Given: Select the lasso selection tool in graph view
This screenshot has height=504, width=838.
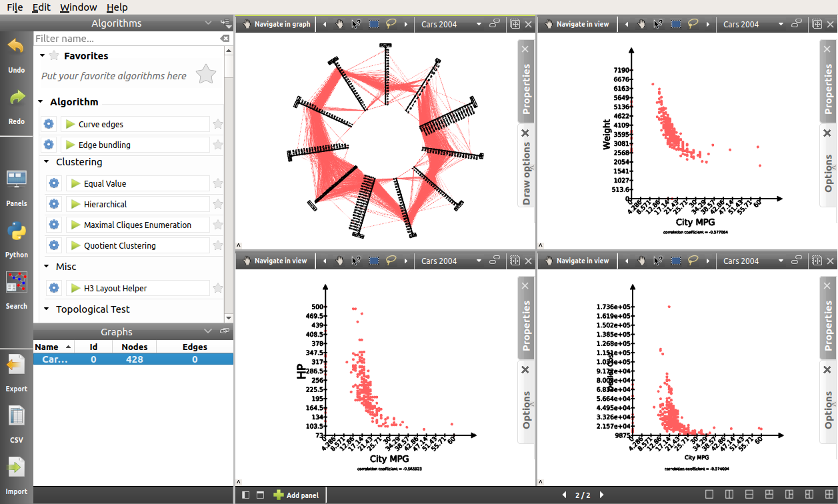Looking at the screenshot, I should pos(391,24).
